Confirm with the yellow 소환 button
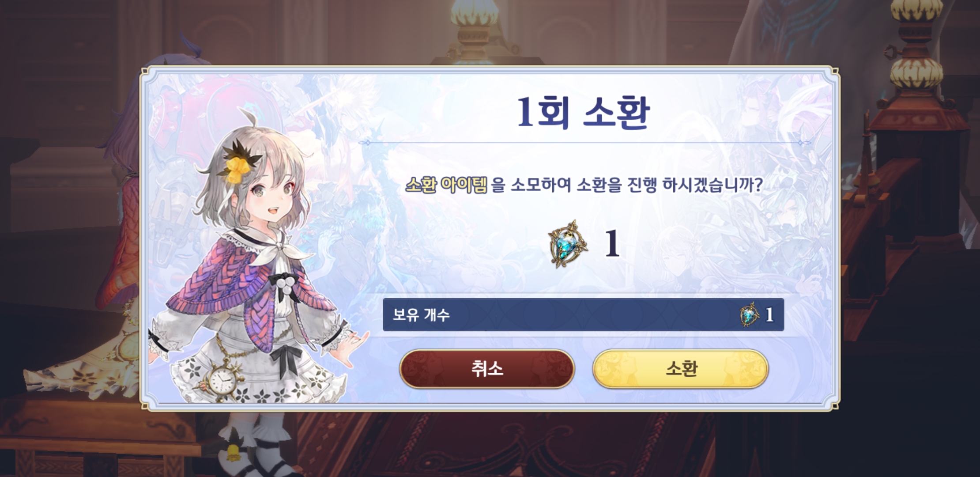The width and height of the screenshot is (980, 477). pyautogui.click(x=680, y=368)
